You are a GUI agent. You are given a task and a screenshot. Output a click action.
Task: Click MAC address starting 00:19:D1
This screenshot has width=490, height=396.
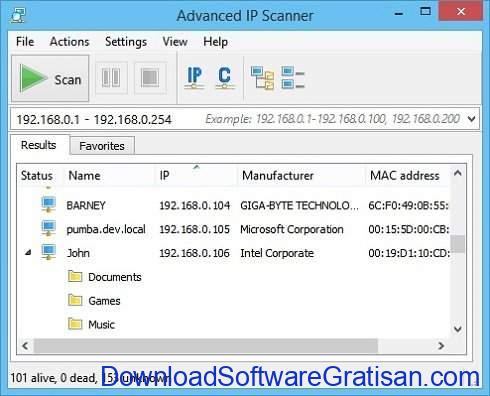point(409,253)
